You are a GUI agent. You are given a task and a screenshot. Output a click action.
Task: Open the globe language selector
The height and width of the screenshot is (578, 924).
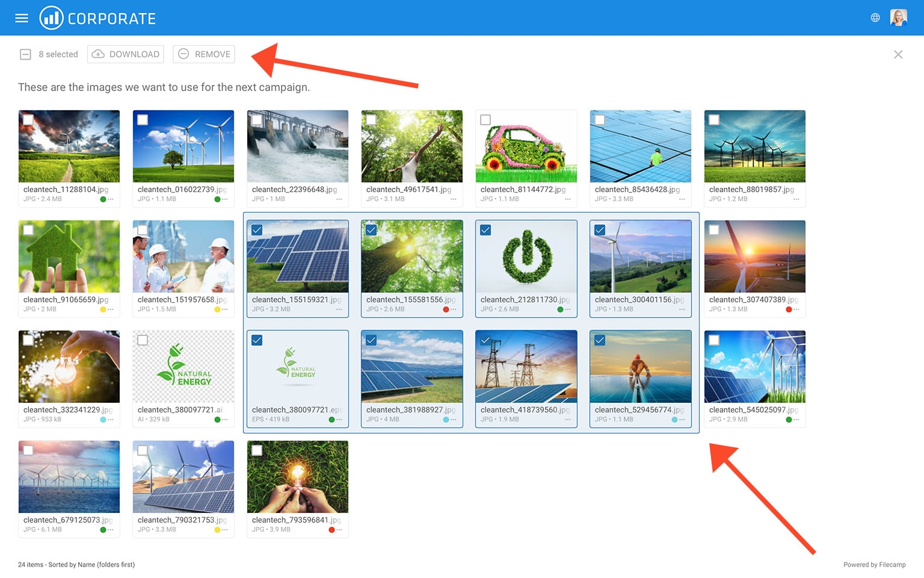click(x=875, y=18)
